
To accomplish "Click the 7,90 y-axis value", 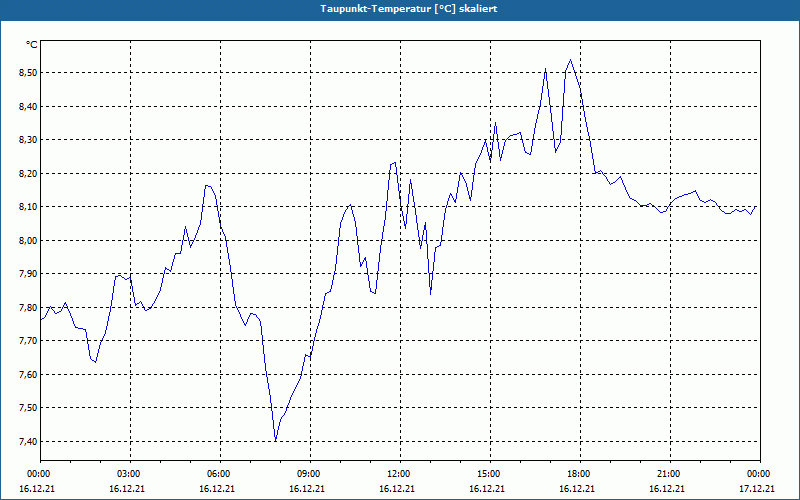I will click(x=28, y=274).
